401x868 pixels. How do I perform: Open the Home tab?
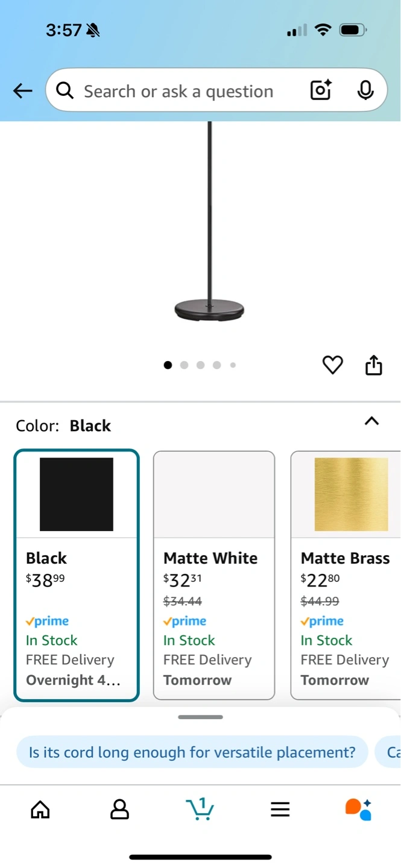[40, 810]
